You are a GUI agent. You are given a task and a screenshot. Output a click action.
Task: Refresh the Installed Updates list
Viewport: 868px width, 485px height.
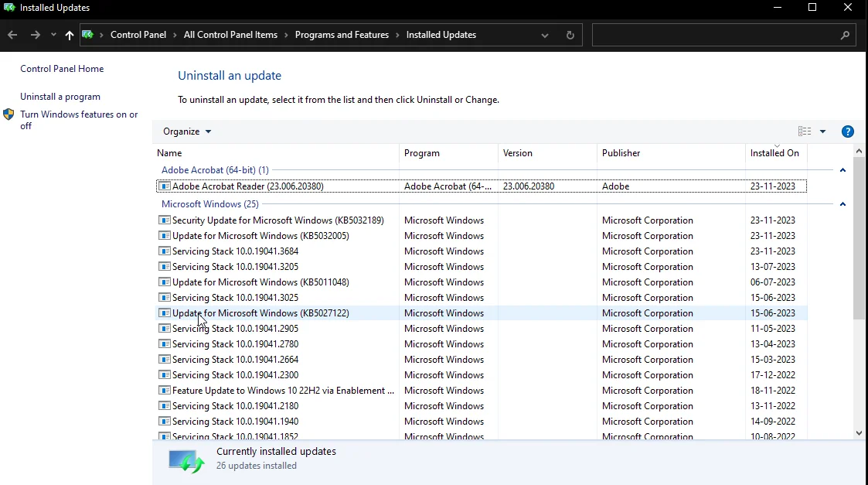click(x=570, y=35)
